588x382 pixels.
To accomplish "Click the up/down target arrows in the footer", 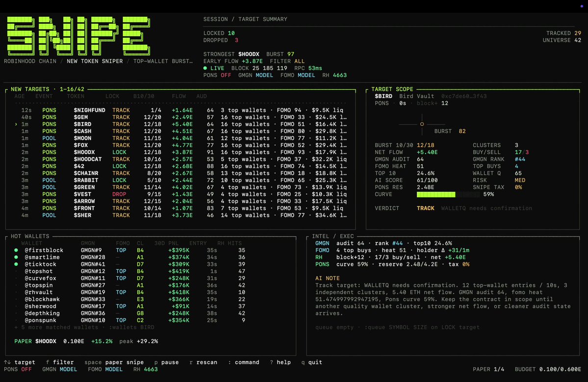I will (7, 362).
